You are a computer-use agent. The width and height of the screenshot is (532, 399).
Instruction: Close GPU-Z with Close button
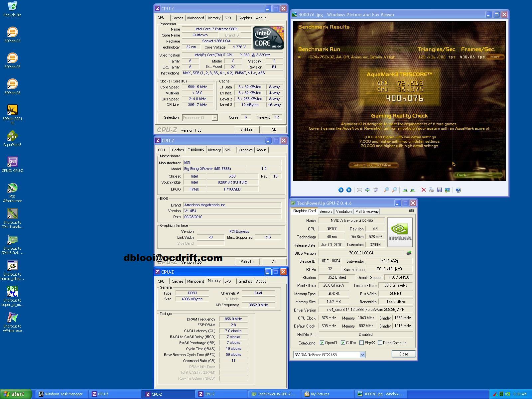[x=404, y=354]
